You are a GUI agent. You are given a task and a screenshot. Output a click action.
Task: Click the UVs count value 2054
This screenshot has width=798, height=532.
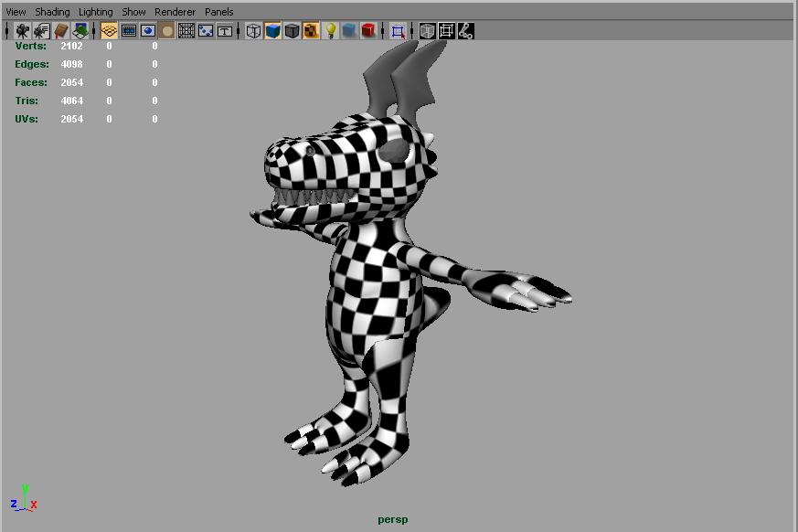(72, 119)
